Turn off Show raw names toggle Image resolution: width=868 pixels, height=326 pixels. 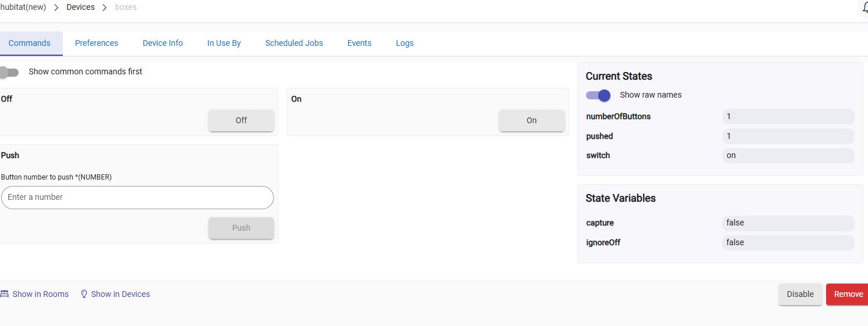(598, 95)
